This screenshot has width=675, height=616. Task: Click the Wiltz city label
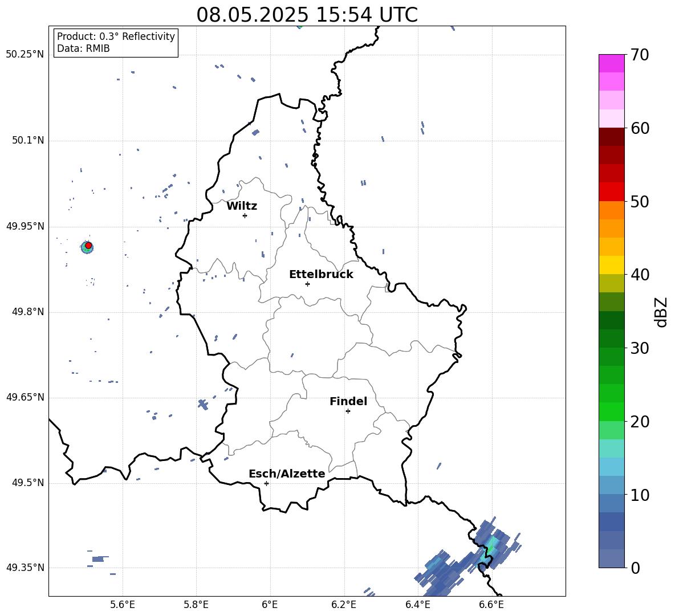tap(242, 206)
